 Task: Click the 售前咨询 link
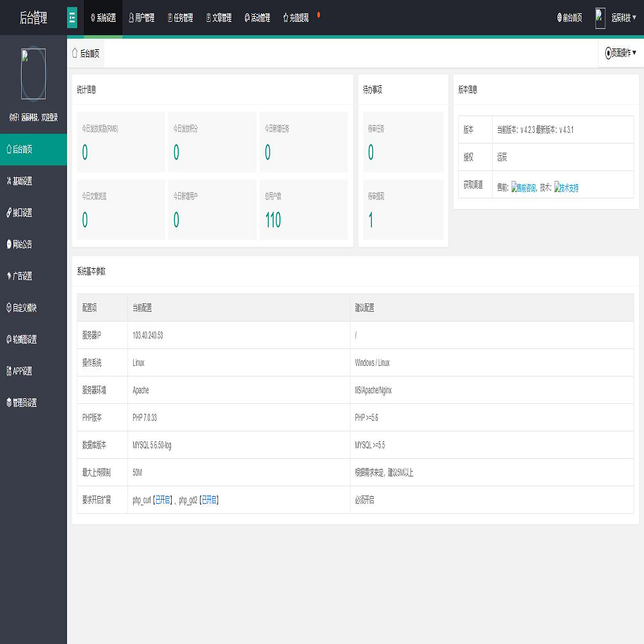pos(524,188)
